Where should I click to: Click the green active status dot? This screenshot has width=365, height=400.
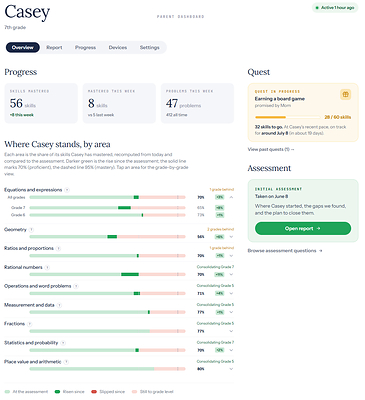tap(317, 8)
